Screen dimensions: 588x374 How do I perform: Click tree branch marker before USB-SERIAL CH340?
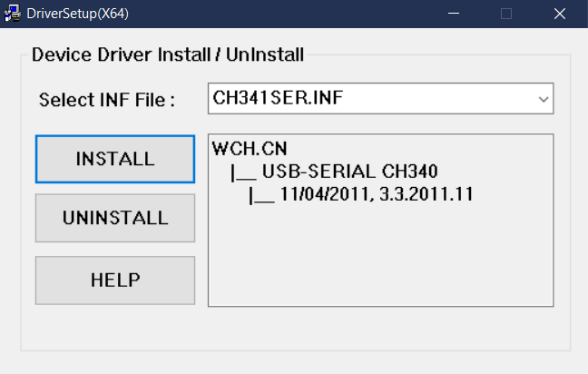click(243, 173)
